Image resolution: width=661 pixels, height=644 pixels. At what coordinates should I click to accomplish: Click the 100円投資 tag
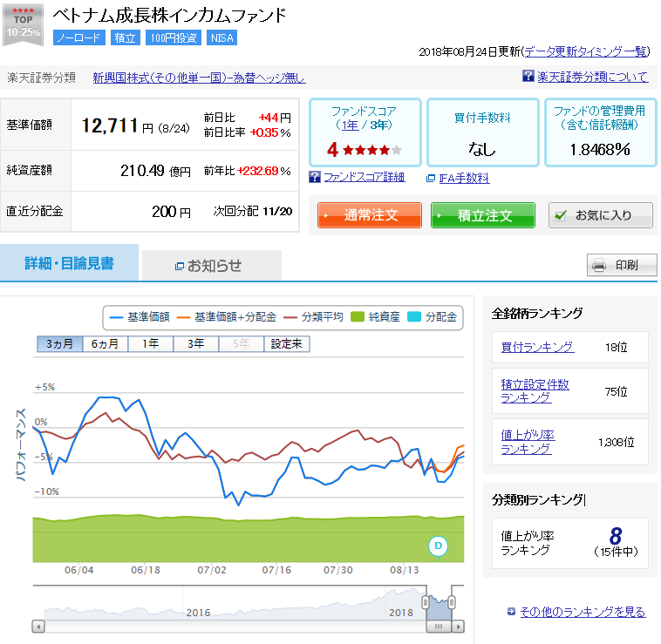174,37
